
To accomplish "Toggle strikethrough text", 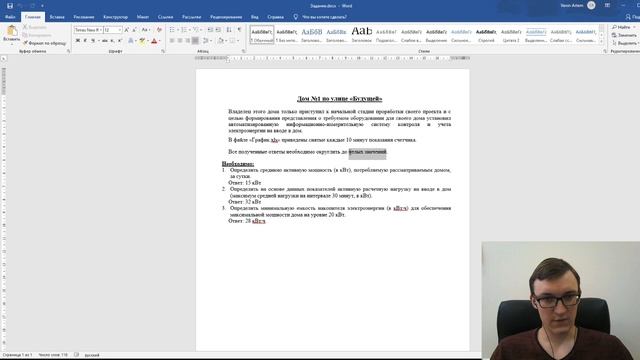I will coord(105,40).
